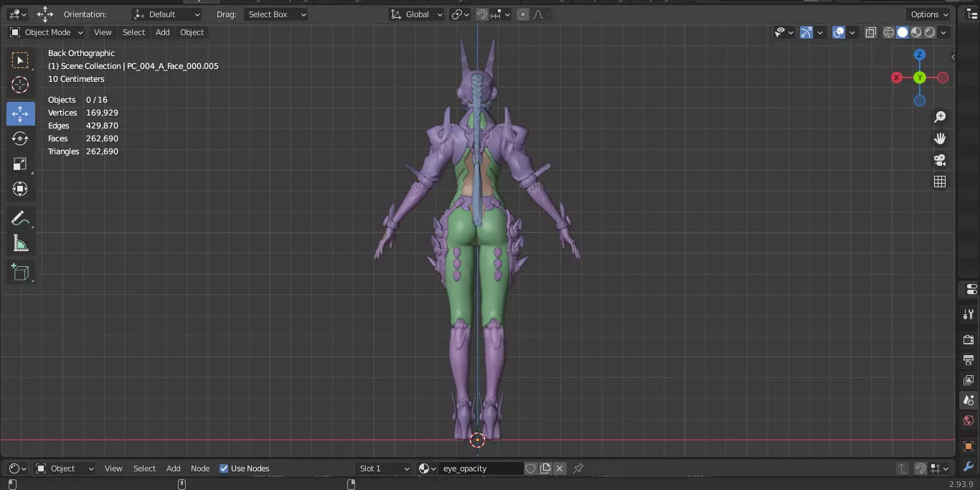Open the Slot 1 material slot dropdown
The width and height of the screenshot is (980, 490).
pos(384,468)
